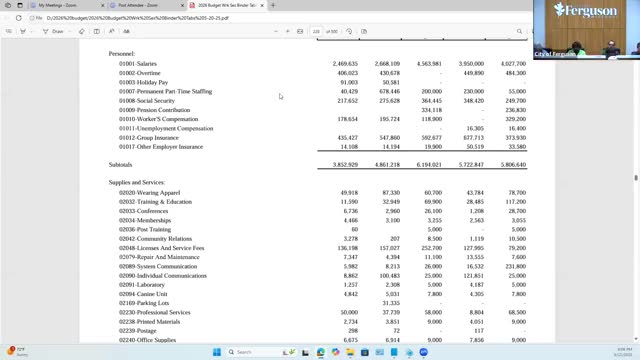Open the Zoom app in taskbar
The width and height of the screenshot is (640, 360).
(x=424, y=352)
